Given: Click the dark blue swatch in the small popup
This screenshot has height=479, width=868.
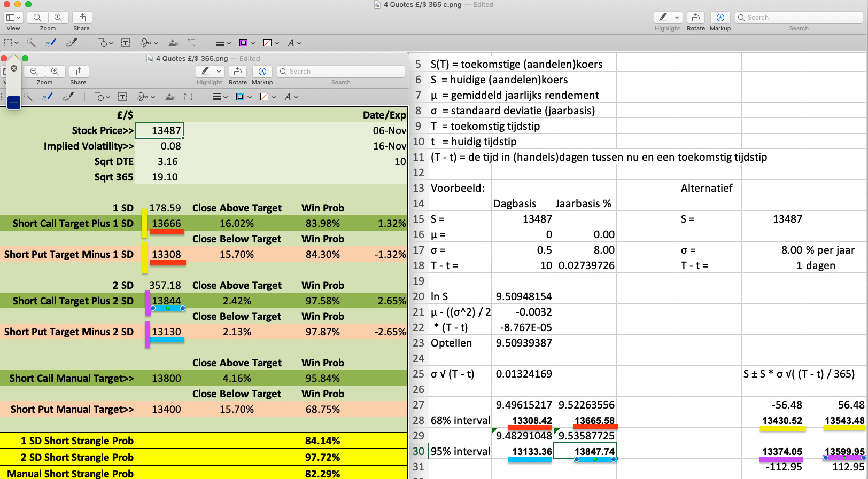Looking at the screenshot, I should (x=14, y=103).
